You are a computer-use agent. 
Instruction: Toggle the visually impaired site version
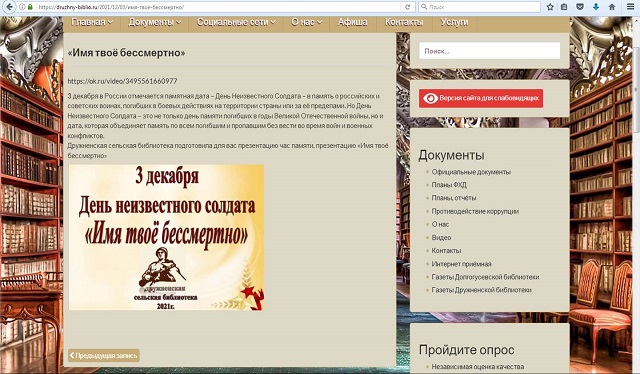[481, 98]
